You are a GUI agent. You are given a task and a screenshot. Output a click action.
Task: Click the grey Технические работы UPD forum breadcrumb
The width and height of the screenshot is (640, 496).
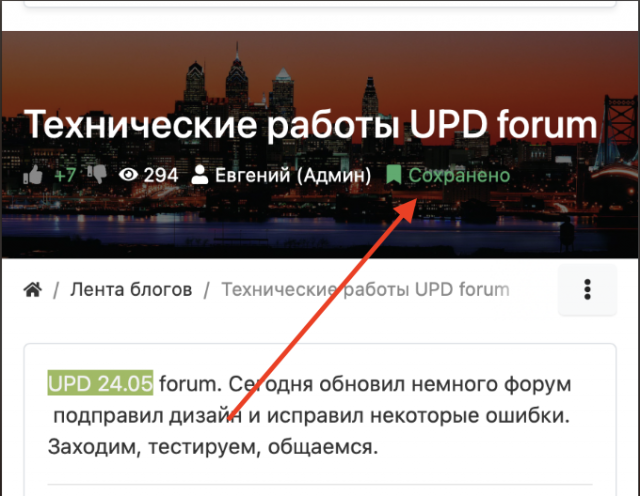pos(365,290)
